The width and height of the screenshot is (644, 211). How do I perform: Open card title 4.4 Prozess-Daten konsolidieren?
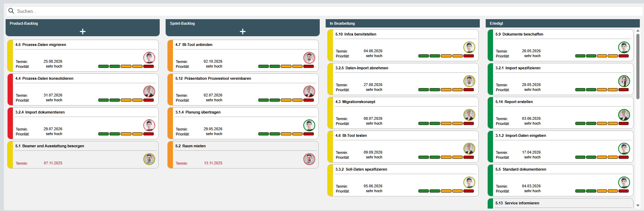coord(44,78)
